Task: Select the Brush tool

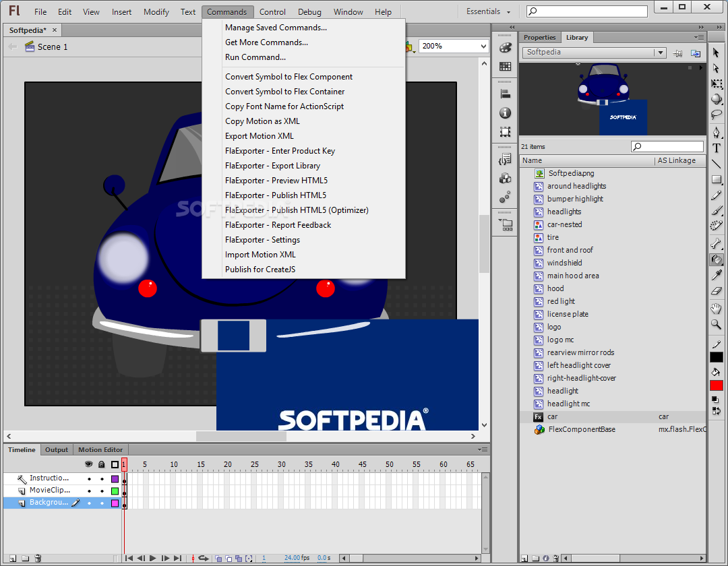Action: (x=717, y=211)
